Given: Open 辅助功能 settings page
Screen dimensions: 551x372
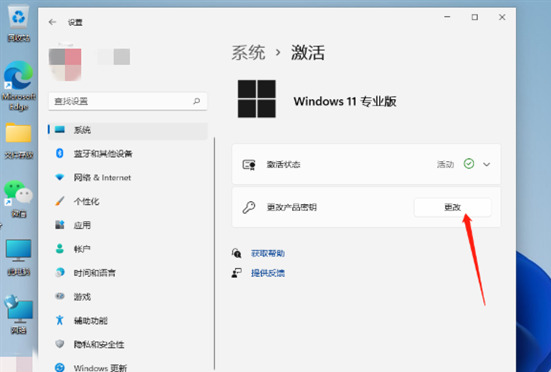Looking at the screenshot, I should (128, 320).
